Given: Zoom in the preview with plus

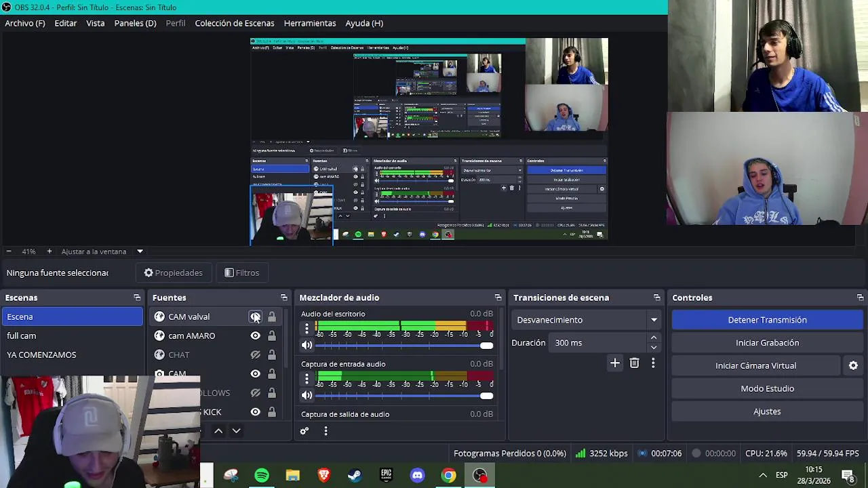Looking at the screenshot, I should pos(49,251).
